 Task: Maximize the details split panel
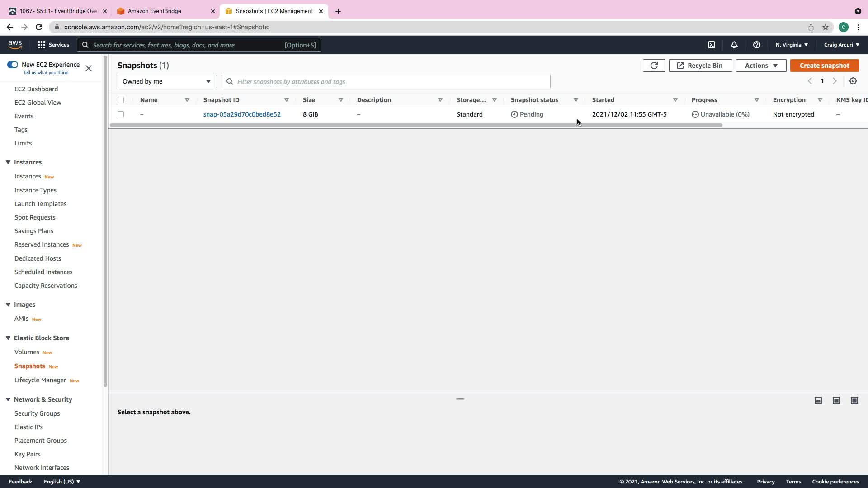pyautogui.click(x=854, y=400)
